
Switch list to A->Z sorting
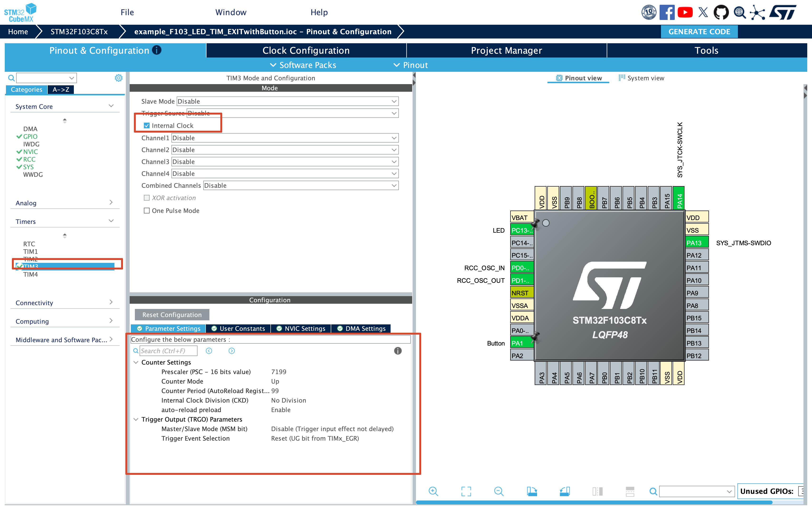pos(61,89)
